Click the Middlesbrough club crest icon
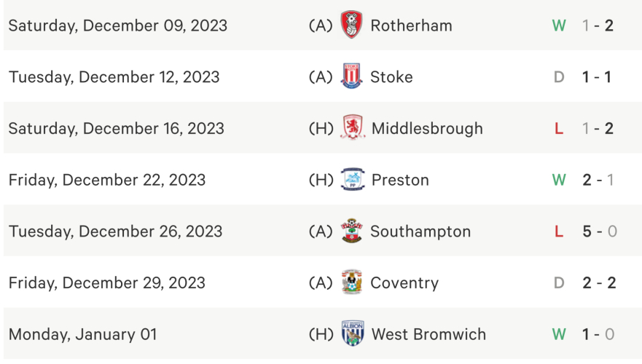The width and height of the screenshot is (642, 364). pyautogui.click(x=353, y=128)
